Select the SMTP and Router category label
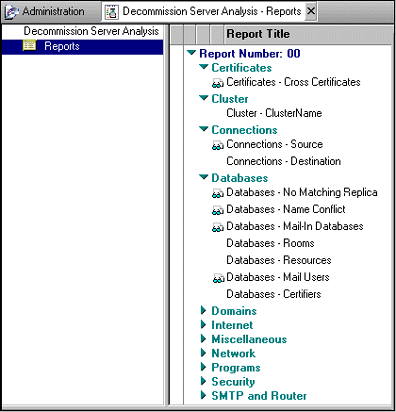Viewport: 396px width, 412px height. 259,396
